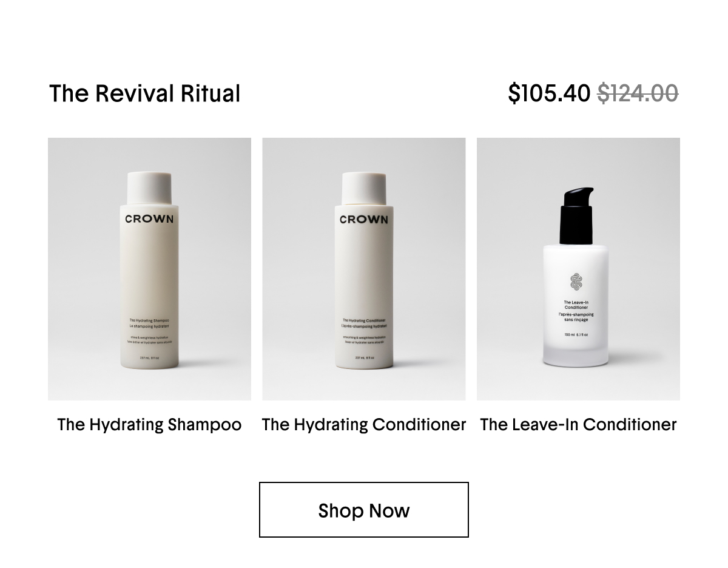Click CROWN logo on the shampoo bottle
Viewport: 728px width, 568px height.
[x=149, y=219]
